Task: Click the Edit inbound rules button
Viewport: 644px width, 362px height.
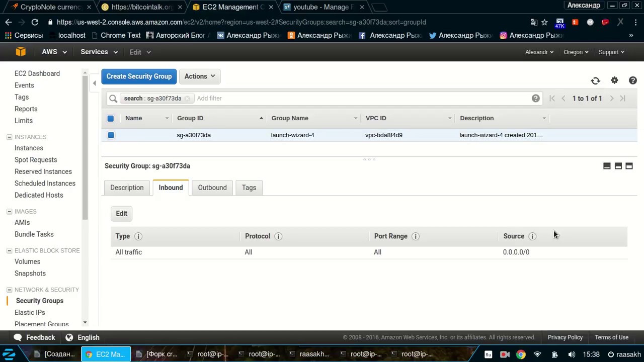Action: [x=122, y=214]
